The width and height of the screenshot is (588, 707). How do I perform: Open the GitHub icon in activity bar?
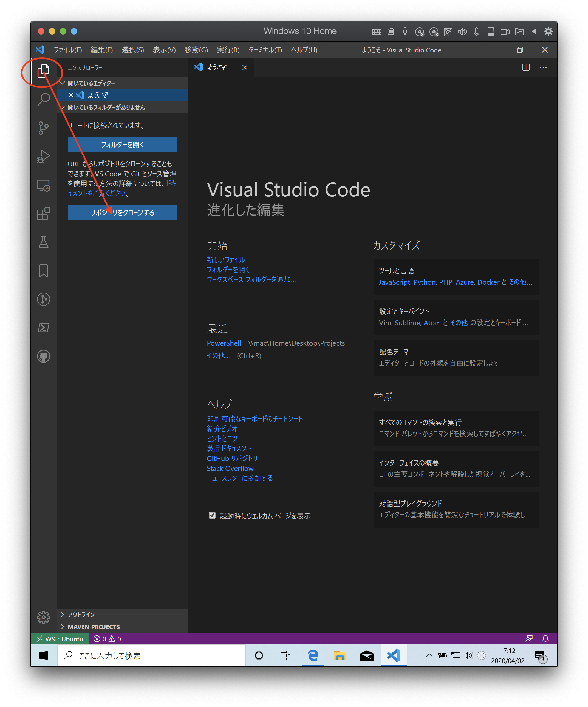click(x=44, y=356)
